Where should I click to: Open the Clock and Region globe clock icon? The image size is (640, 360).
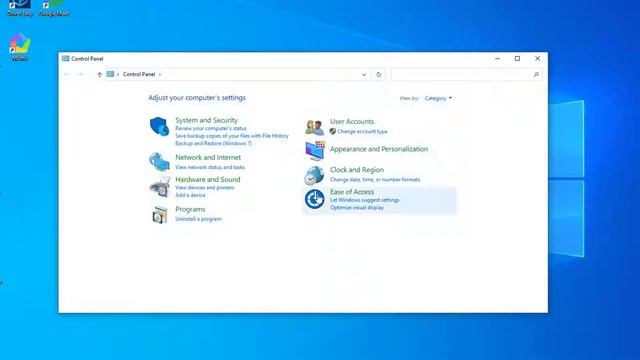[314, 175]
